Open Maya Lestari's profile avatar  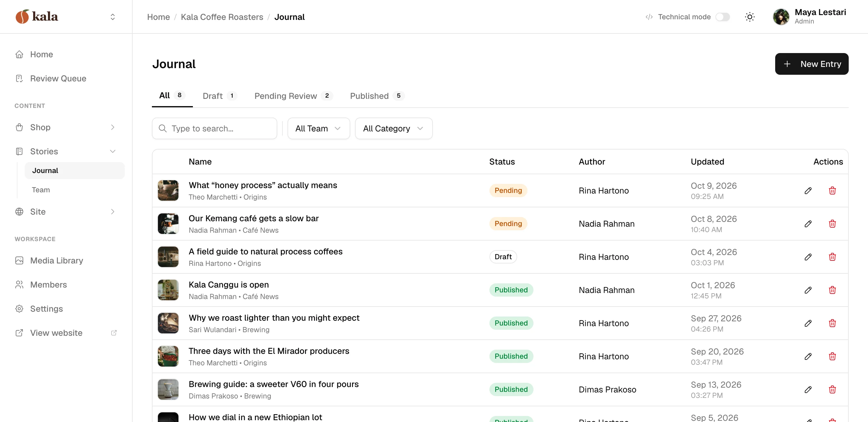781,17
